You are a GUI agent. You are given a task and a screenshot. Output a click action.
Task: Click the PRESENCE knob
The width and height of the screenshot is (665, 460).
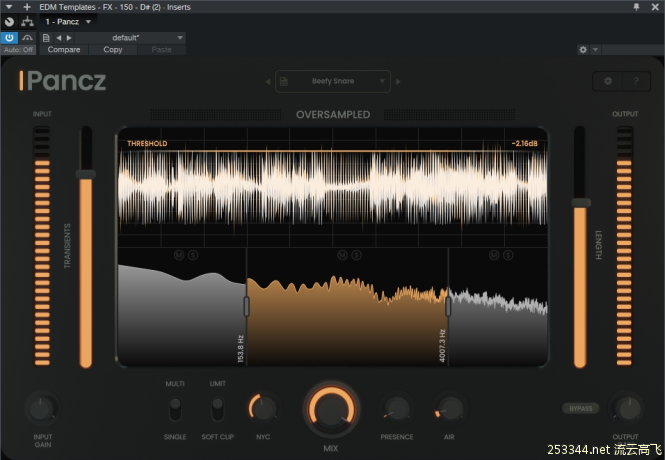tap(397, 408)
